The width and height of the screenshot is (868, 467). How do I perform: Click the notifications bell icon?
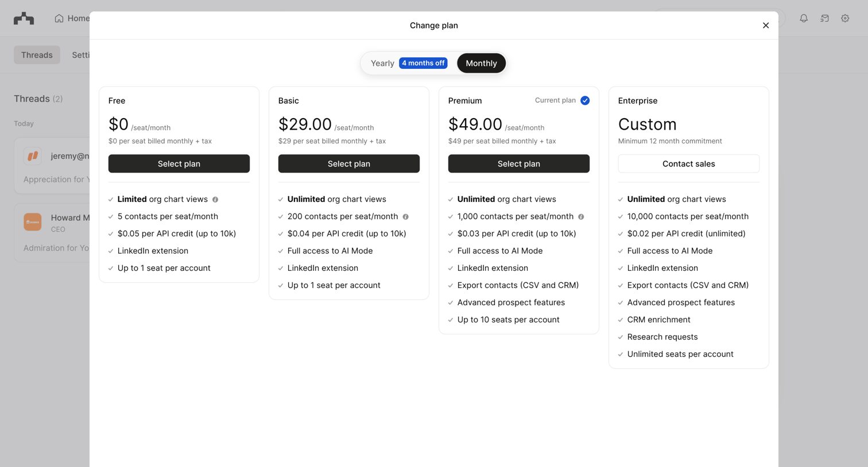point(804,18)
